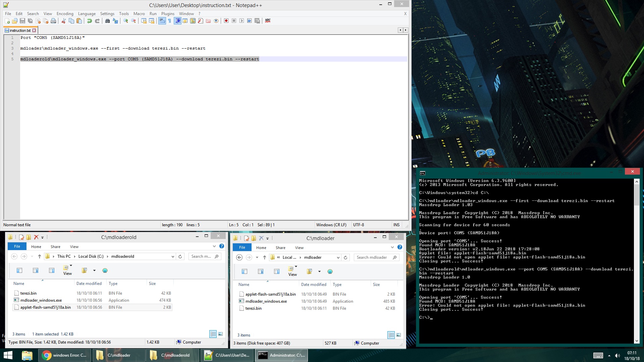Click the Zoom In magnifier icon

[x=125, y=21]
